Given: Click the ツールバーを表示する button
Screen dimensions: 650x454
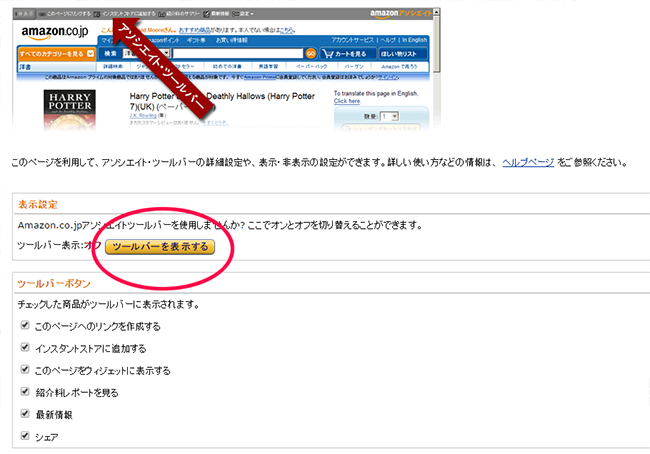Looking at the screenshot, I should click(160, 247).
